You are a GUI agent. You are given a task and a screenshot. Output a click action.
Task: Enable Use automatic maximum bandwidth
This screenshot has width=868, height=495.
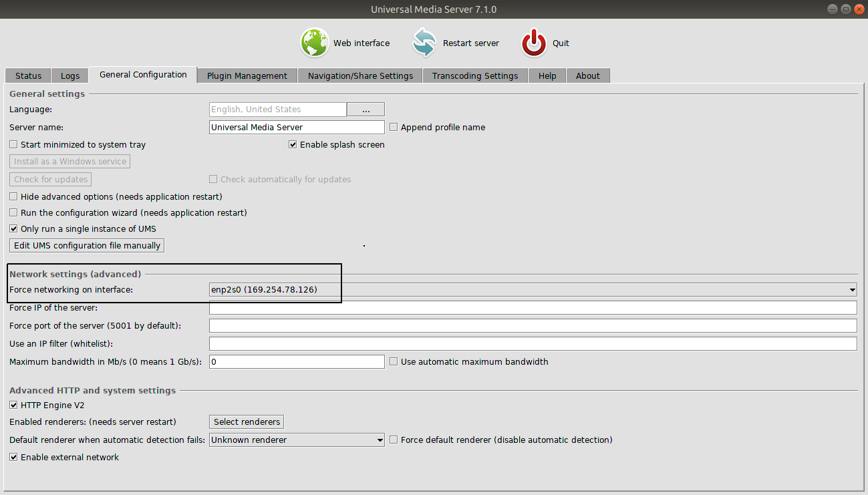[x=394, y=361]
